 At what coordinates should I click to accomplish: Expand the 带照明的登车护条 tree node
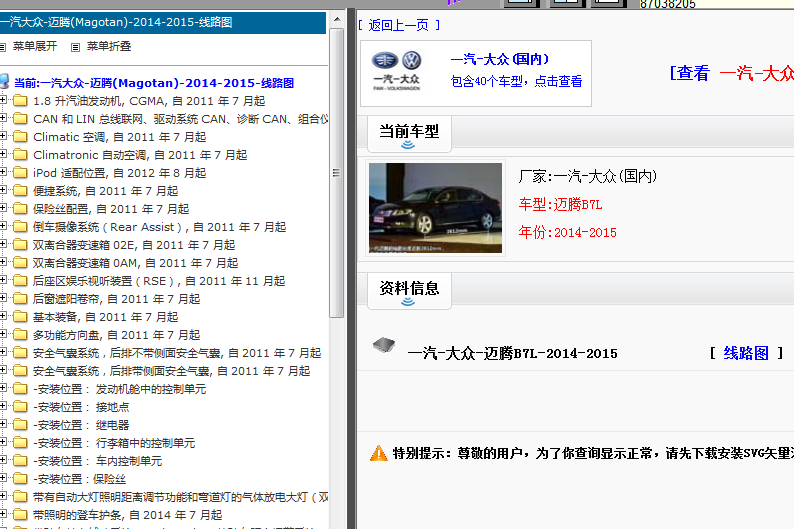point(3,514)
